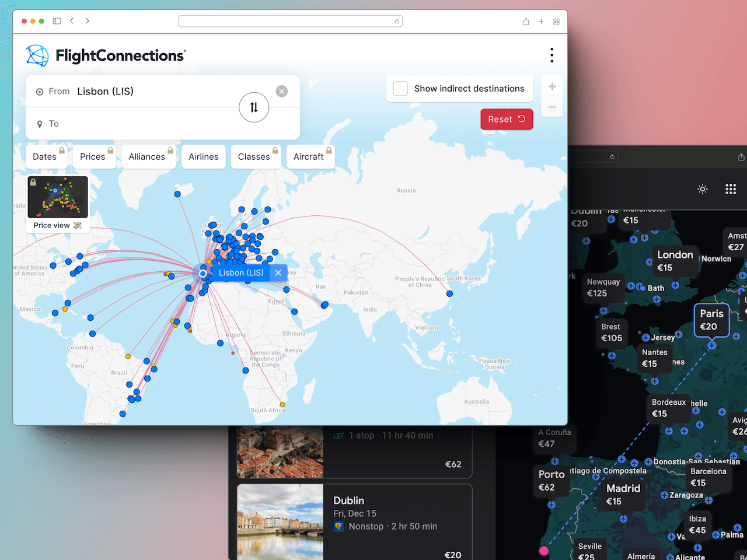
Task: Choose Brest €105 on dark map
Action: (x=611, y=332)
